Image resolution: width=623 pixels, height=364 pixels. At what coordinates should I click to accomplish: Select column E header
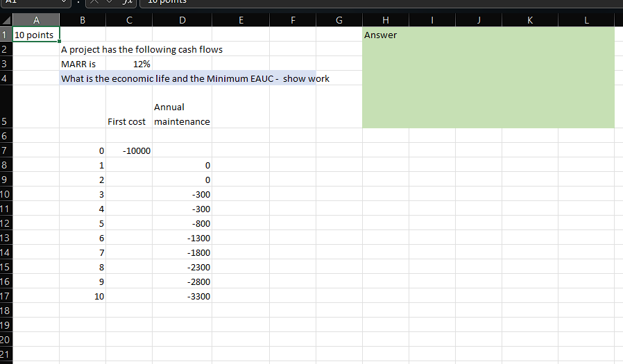pyautogui.click(x=241, y=20)
